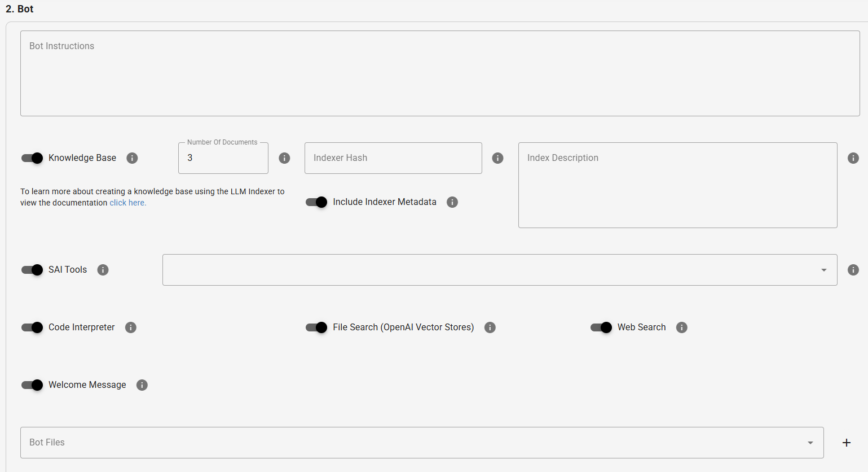The image size is (868, 472).
Task: Click the Indexer Hash info icon
Action: pyautogui.click(x=497, y=158)
